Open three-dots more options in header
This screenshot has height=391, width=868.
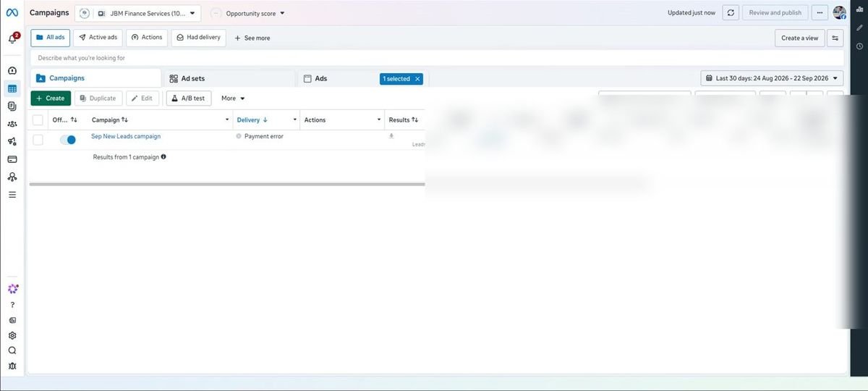[820, 12]
